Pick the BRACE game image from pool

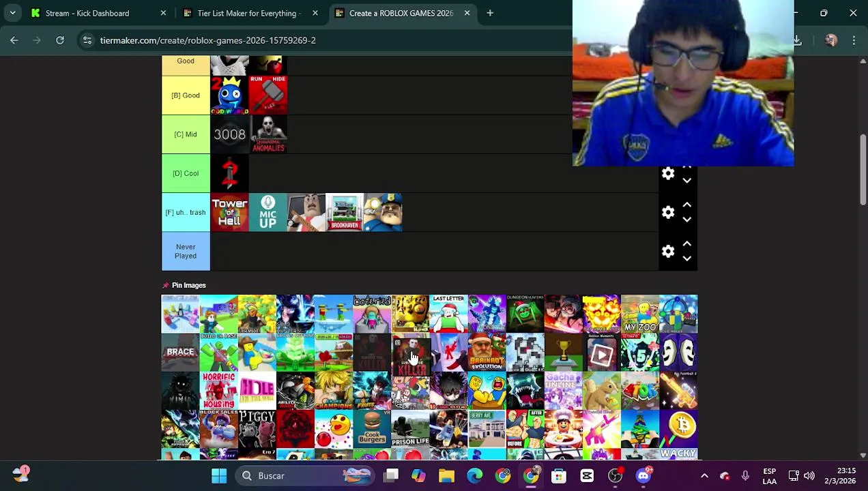tap(180, 352)
